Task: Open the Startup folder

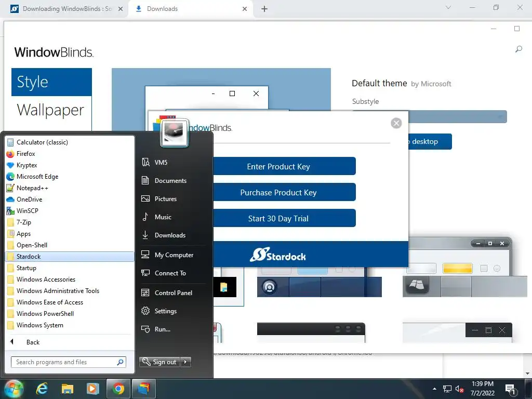Action: pos(70,268)
